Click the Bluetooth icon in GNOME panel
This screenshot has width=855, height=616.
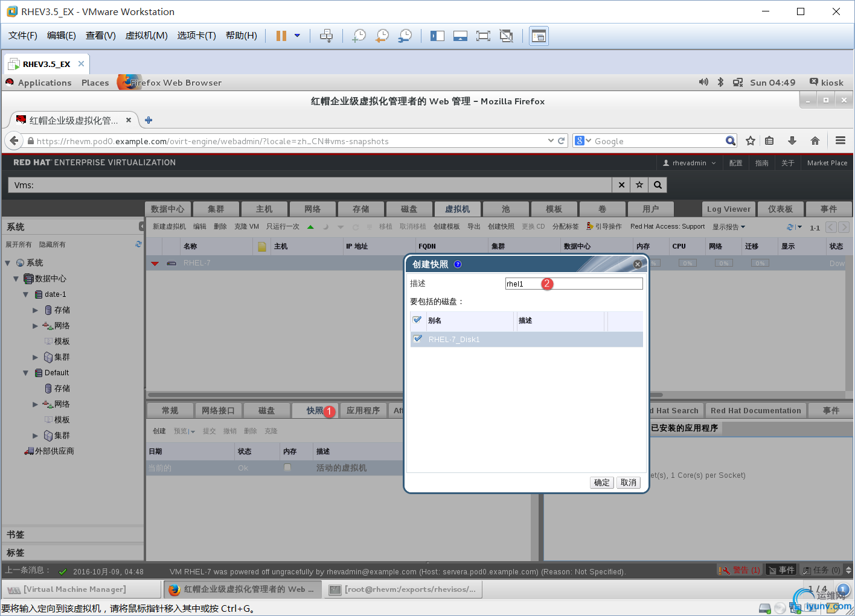(x=720, y=82)
